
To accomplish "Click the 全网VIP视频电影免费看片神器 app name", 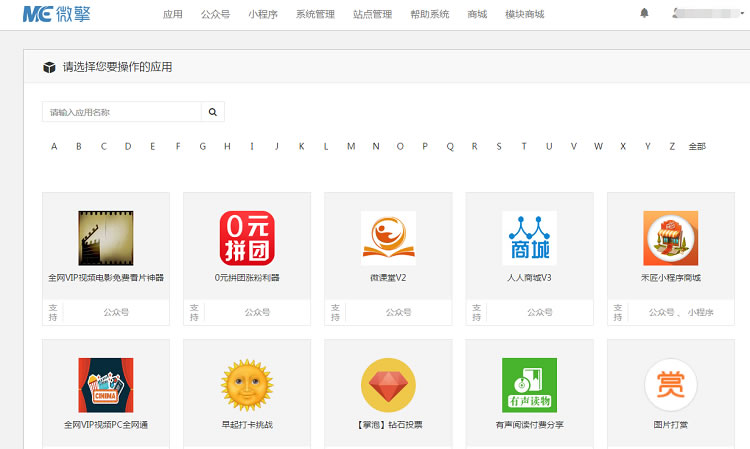I will coord(106,277).
